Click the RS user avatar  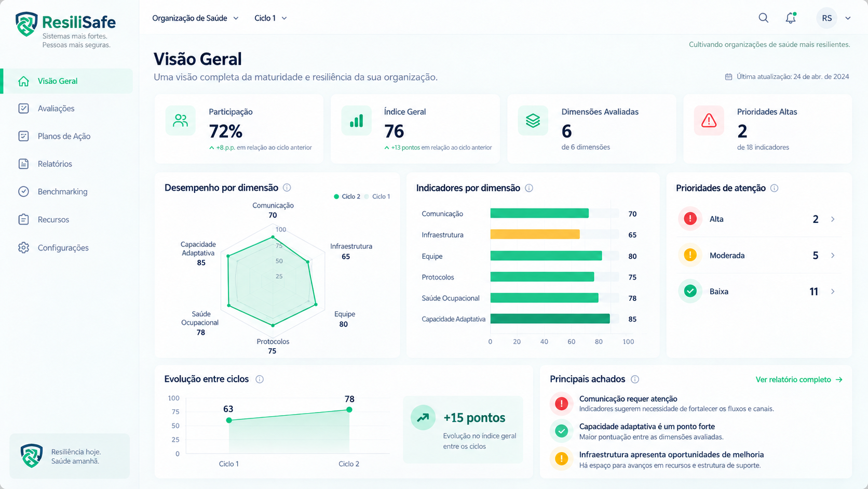[x=827, y=18]
